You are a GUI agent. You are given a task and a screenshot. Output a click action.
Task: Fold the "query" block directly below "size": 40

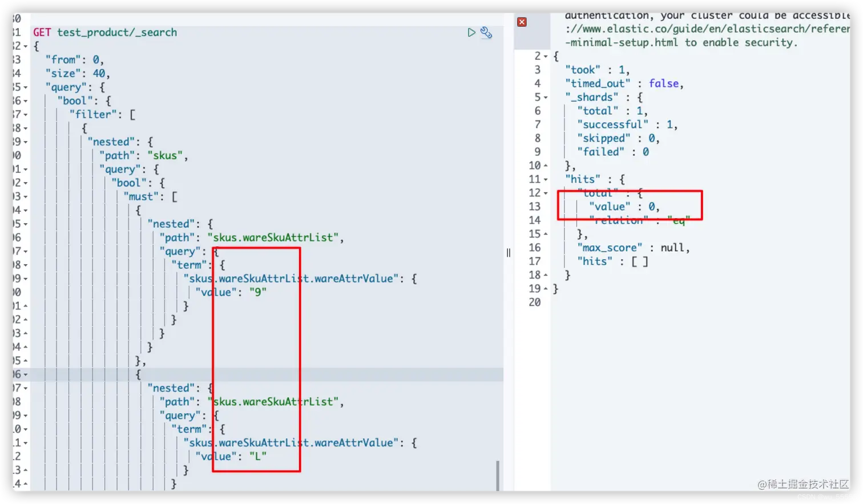[26, 87]
